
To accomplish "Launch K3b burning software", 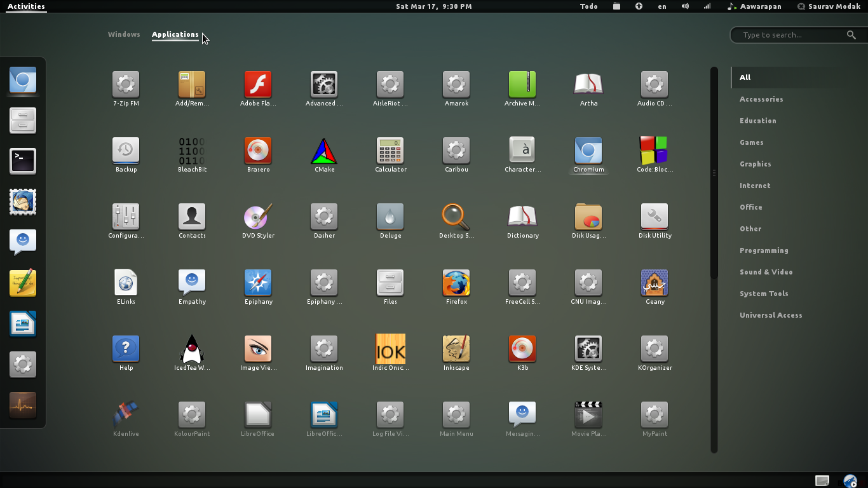I will [522, 348].
